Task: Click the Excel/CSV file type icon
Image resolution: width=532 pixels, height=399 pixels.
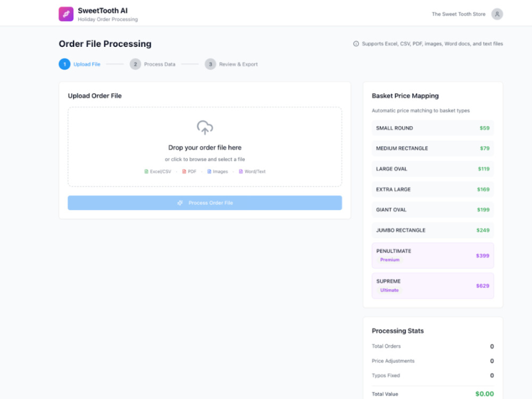Action: tap(146, 172)
